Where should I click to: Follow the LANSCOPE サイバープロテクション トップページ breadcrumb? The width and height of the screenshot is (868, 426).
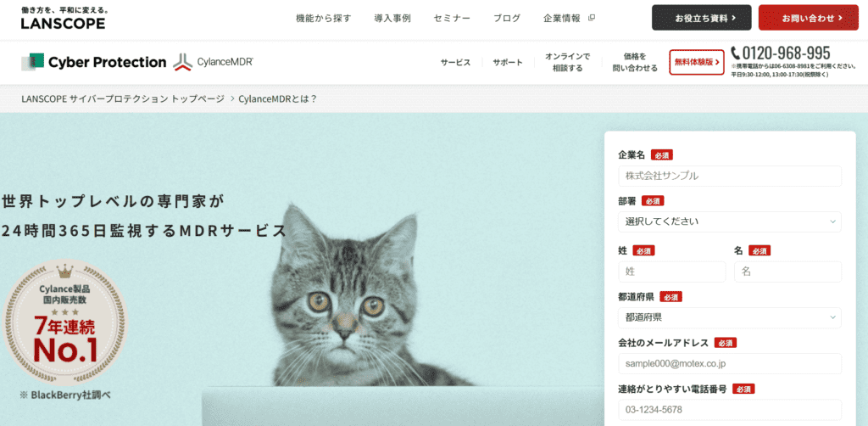pyautogui.click(x=123, y=98)
